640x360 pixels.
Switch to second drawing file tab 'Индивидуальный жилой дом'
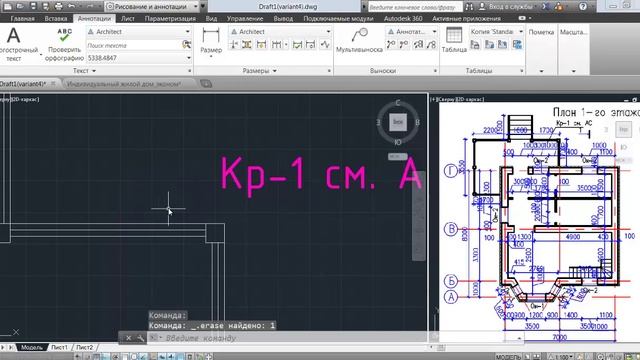click(124, 84)
